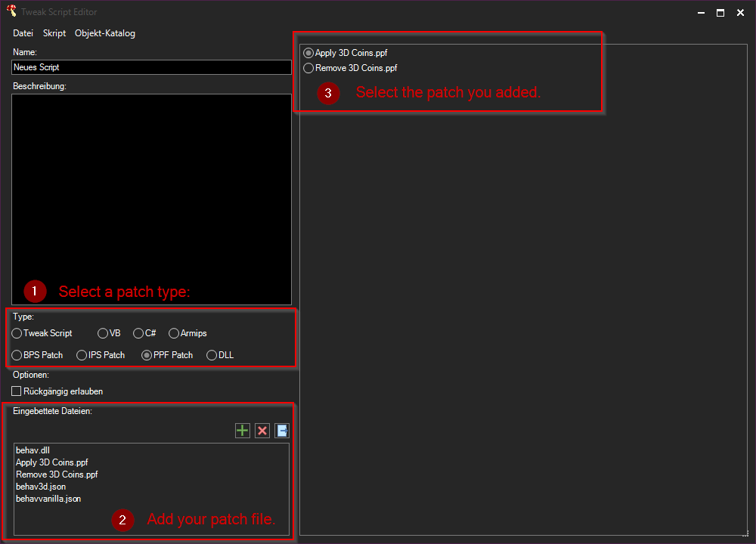Select the C# type radio button

[x=139, y=333]
